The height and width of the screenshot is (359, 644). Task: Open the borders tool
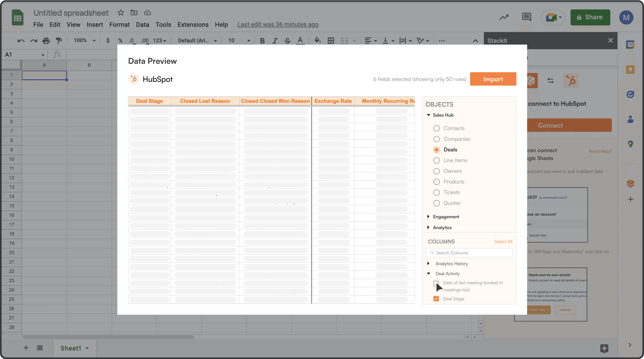click(331, 41)
